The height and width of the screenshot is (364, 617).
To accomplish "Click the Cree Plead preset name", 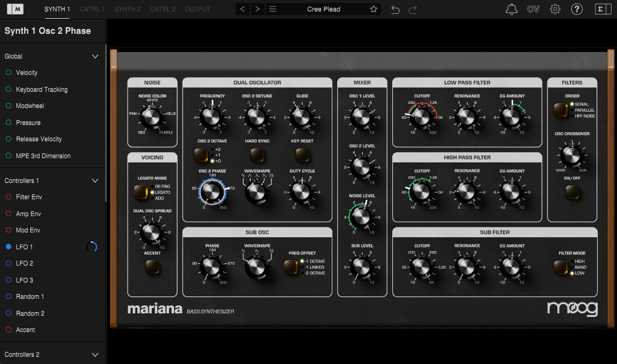I will click(x=323, y=9).
